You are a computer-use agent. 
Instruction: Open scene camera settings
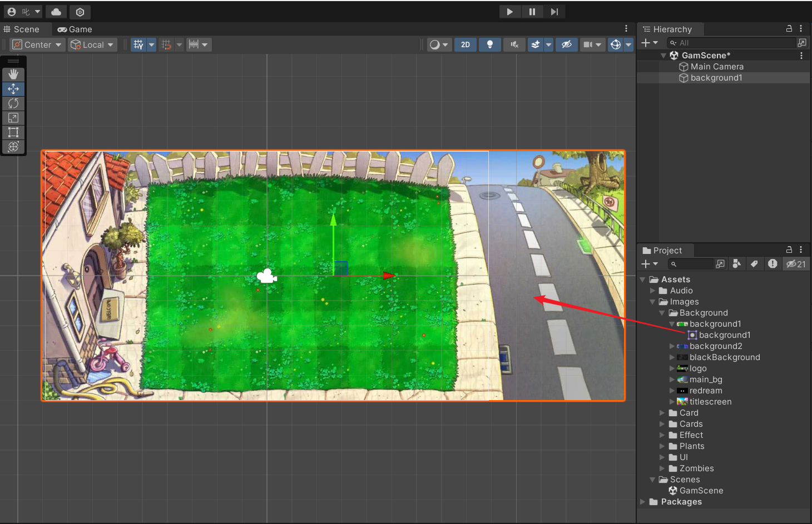[592, 44]
